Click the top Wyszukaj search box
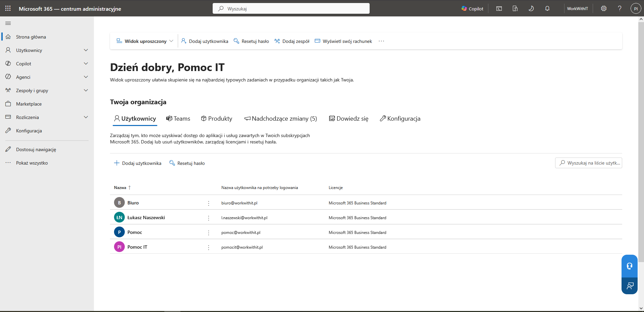This screenshot has width=644, height=312. click(x=291, y=8)
